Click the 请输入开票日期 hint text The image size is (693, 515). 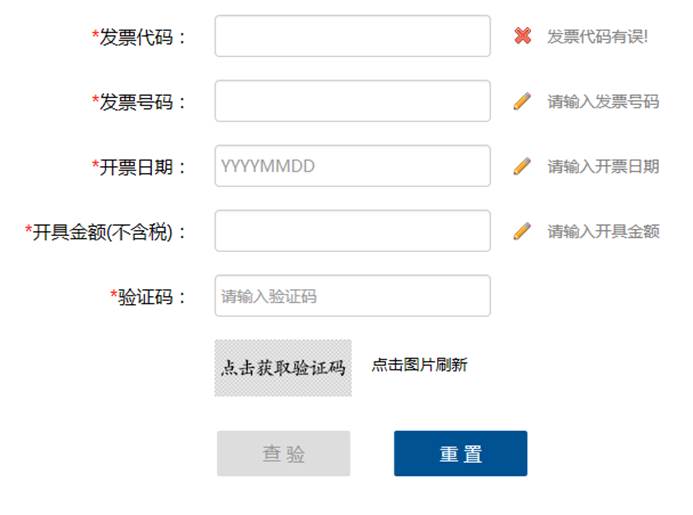click(x=603, y=167)
